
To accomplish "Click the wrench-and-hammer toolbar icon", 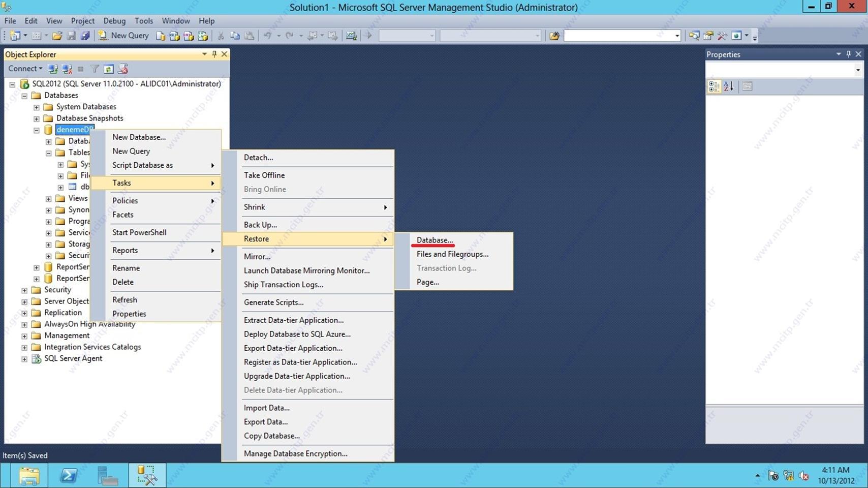I will [x=722, y=36].
